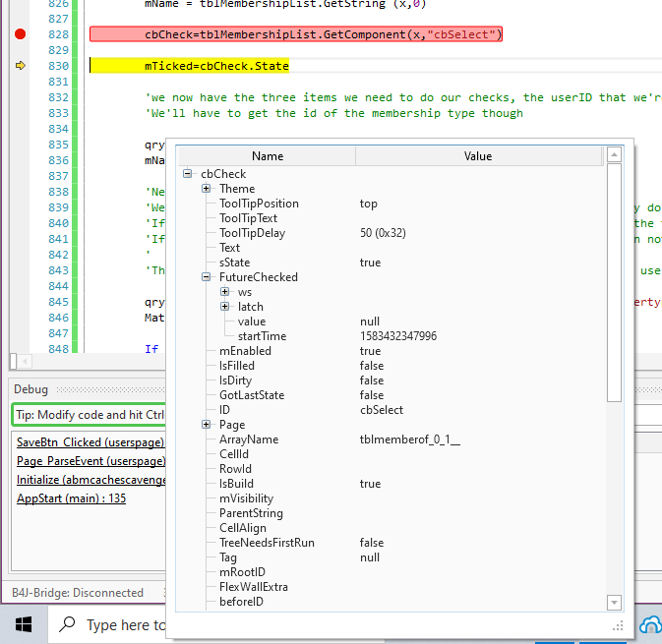Select the GotLastState row
Image resolution: width=662 pixels, height=644 pixels.
(391, 395)
